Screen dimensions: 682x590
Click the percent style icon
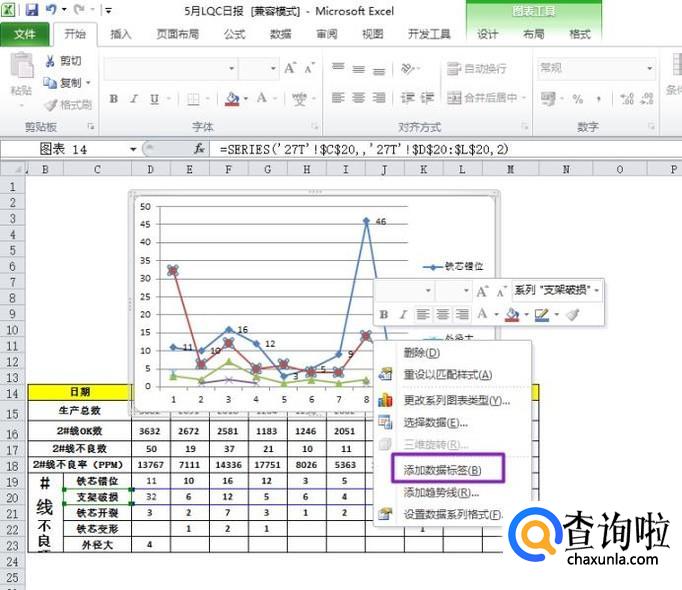click(578, 99)
